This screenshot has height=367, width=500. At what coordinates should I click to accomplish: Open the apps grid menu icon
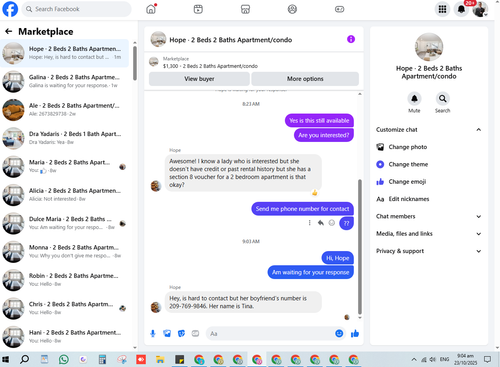tap(442, 9)
